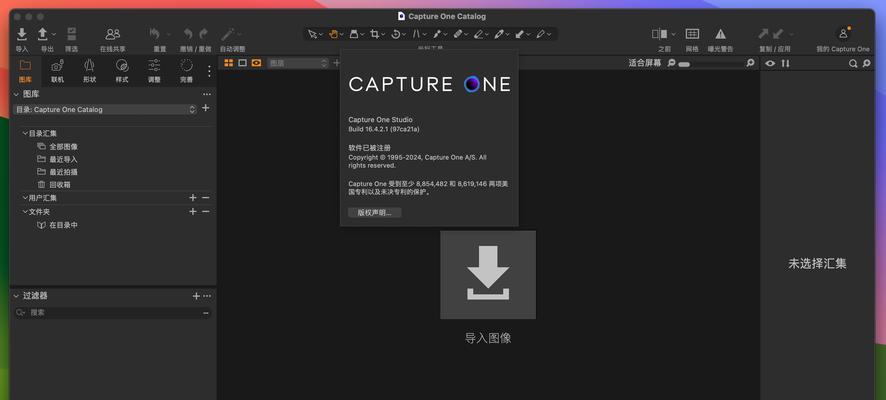Choose the Select pointer cursor tool
Image resolution: width=886 pixels, height=400 pixels.
tap(312, 34)
